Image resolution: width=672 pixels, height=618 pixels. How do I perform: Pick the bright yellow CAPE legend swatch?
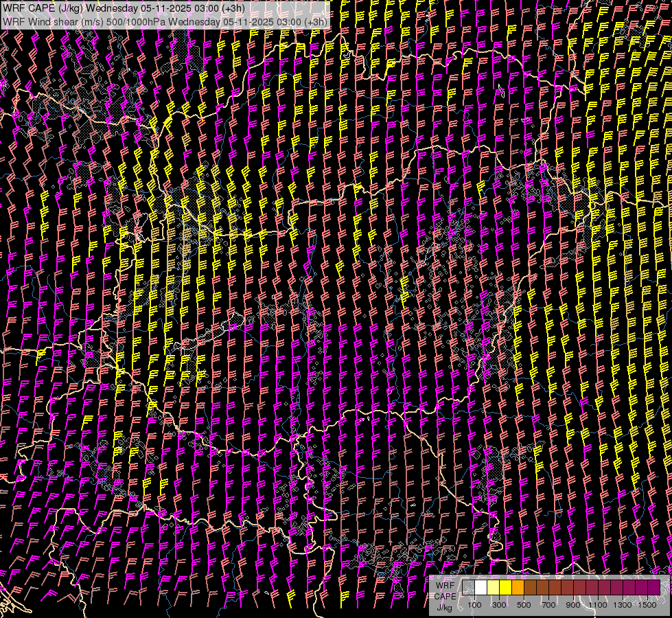click(505, 588)
